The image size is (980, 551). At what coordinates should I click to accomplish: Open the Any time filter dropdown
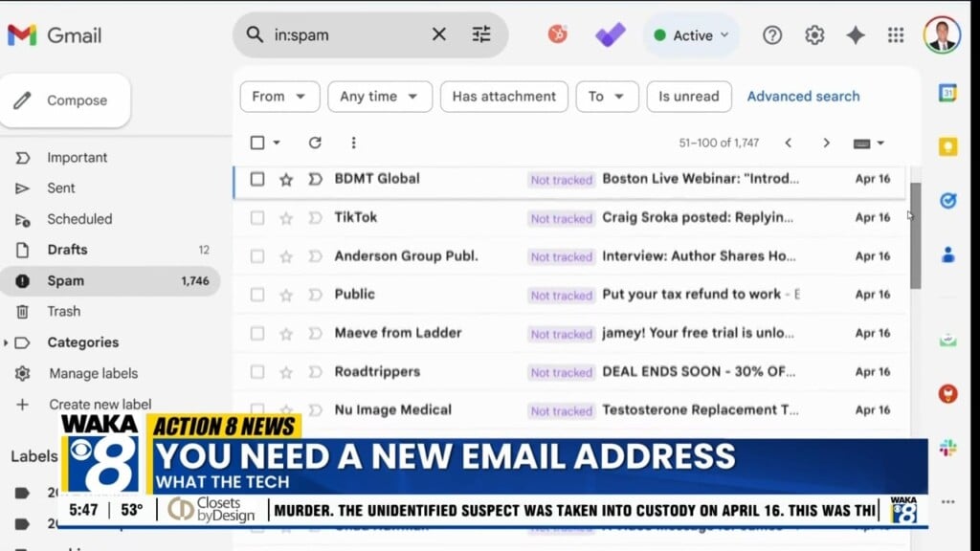[x=379, y=97]
